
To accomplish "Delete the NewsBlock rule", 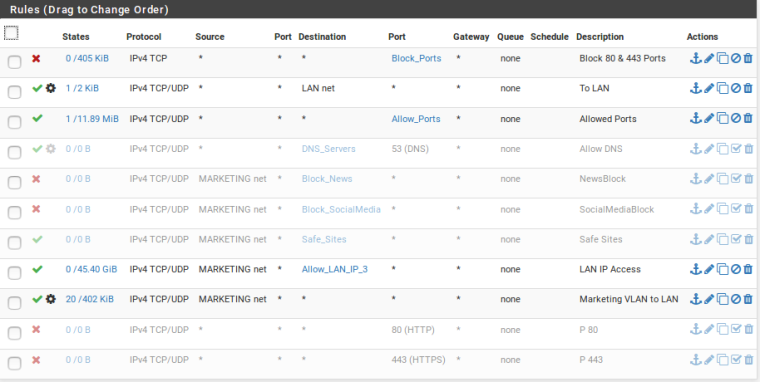I will (748, 179).
